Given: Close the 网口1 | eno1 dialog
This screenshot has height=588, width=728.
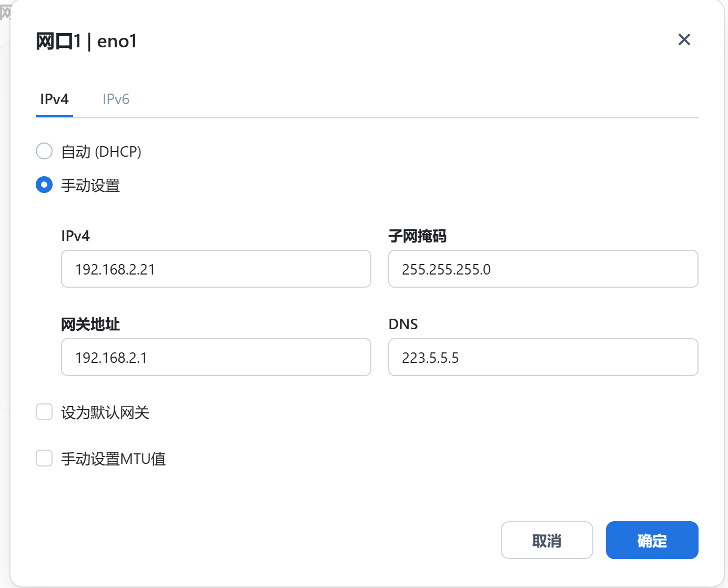Looking at the screenshot, I should [x=684, y=39].
